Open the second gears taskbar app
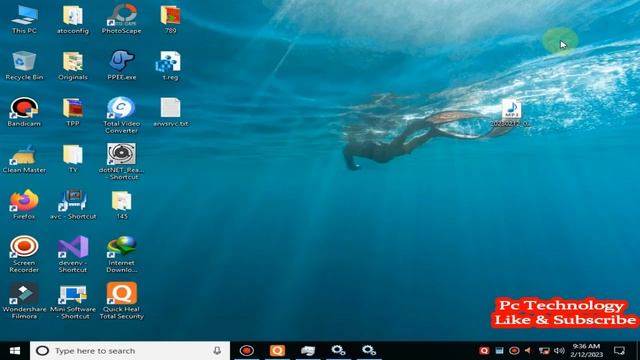Viewport: 640px width, 360px height. click(x=369, y=351)
